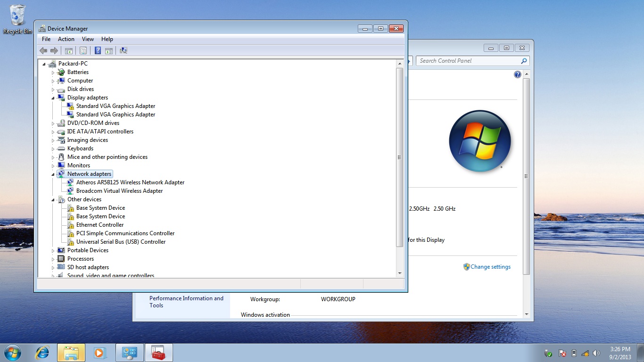Click the Action Center flag tray icon

(562, 353)
